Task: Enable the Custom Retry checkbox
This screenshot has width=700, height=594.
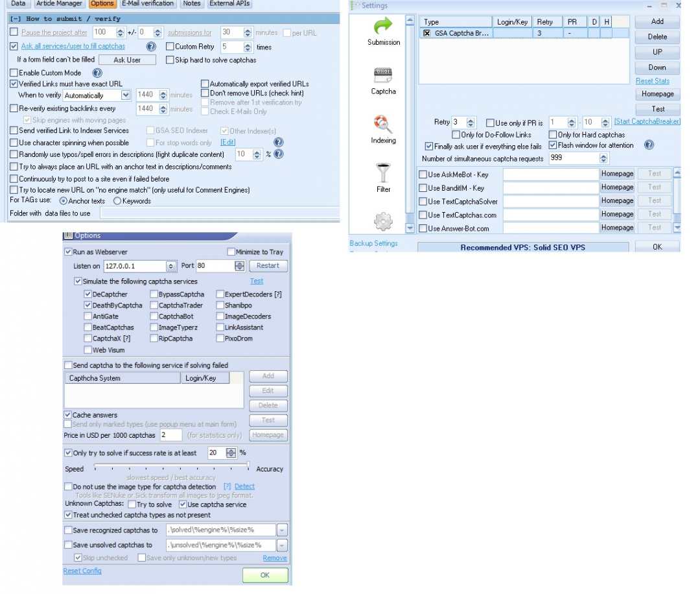Action: tap(170, 47)
